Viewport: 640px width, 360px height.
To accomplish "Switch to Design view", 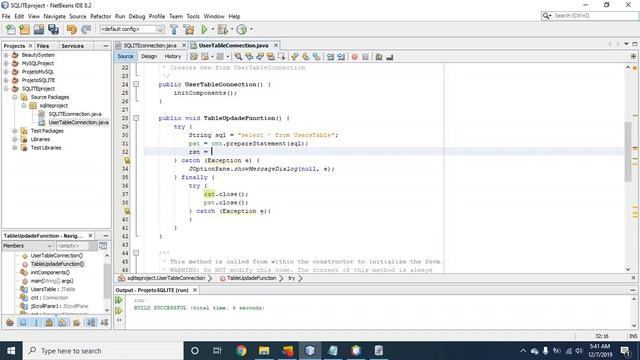I will [x=149, y=57].
